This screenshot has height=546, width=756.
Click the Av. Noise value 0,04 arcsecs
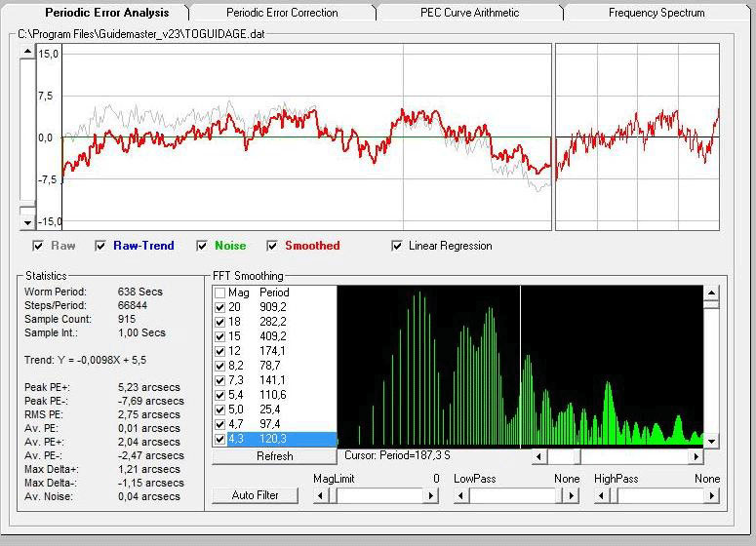149,496
